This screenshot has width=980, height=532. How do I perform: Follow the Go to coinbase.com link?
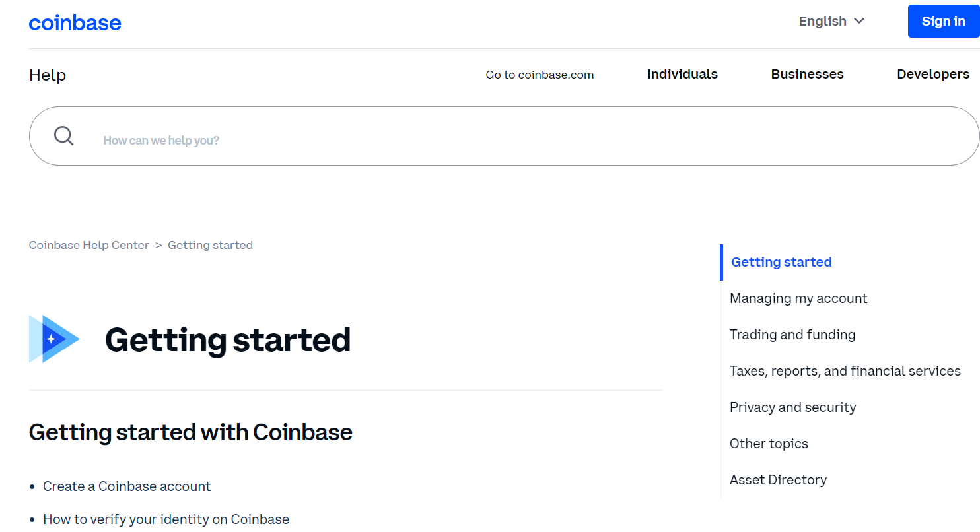pos(540,75)
